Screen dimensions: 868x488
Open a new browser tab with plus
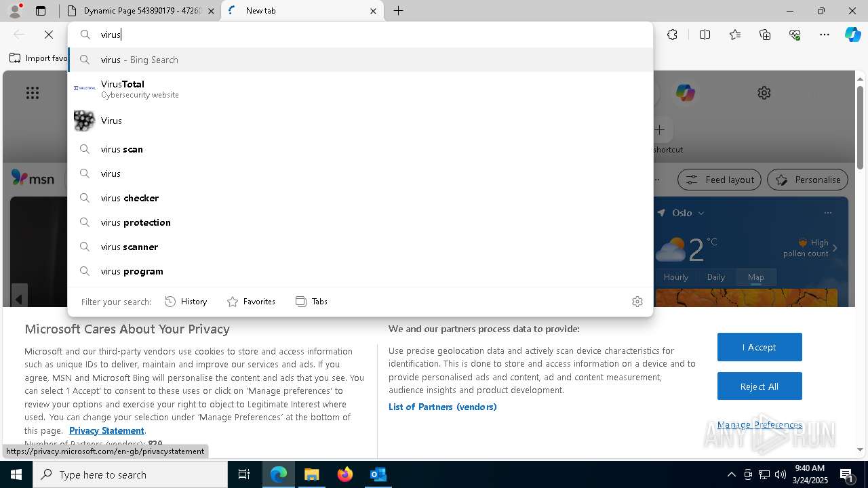click(x=399, y=11)
